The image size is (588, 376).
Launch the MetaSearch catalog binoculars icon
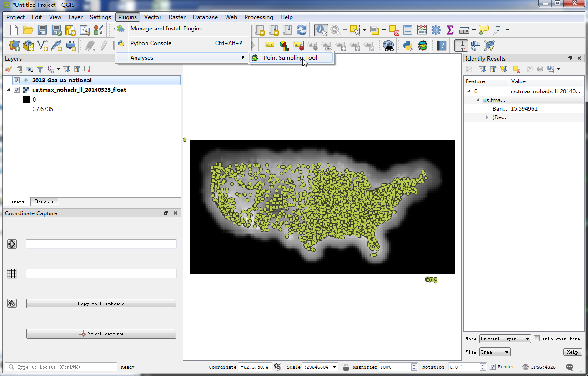click(x=388, y=45)
